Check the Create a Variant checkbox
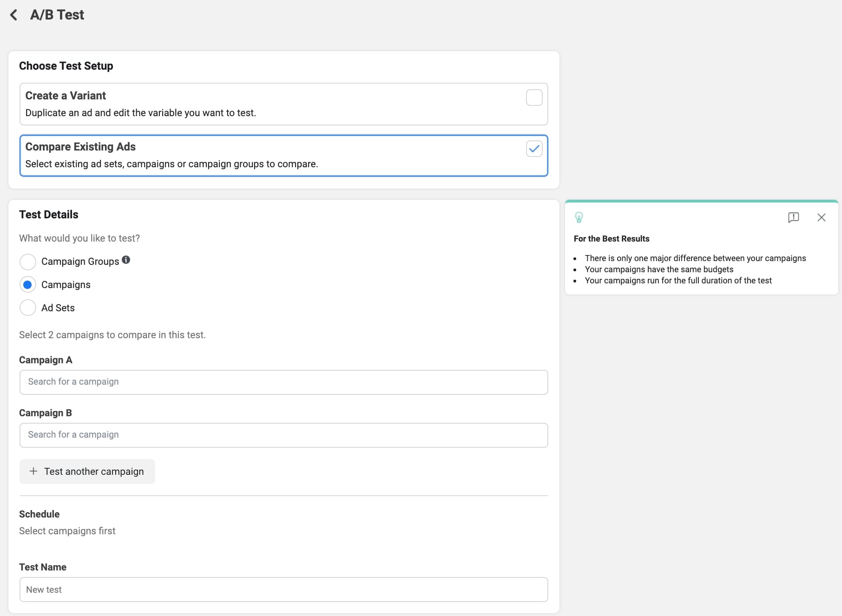 [534, 98]
